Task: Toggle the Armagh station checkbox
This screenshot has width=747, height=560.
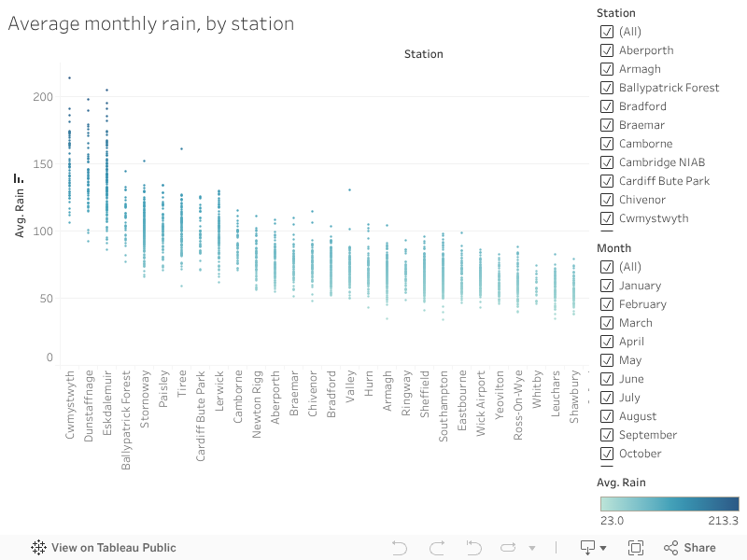Action: tap(606, 69)
